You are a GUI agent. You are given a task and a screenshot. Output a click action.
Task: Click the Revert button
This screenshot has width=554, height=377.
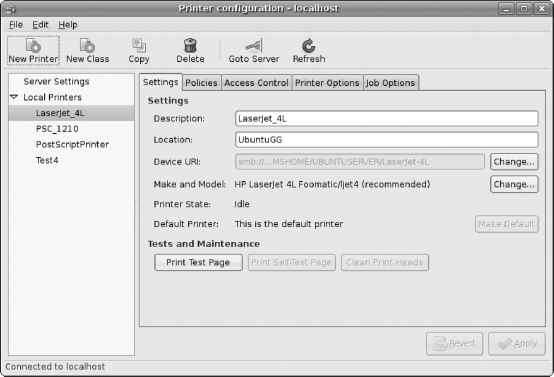(x=454, y=343)
